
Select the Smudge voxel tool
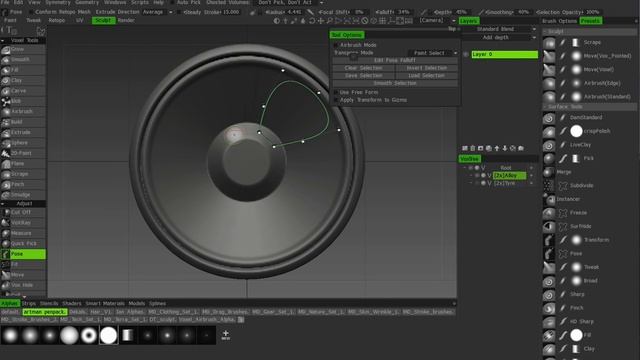pos(23,195)
